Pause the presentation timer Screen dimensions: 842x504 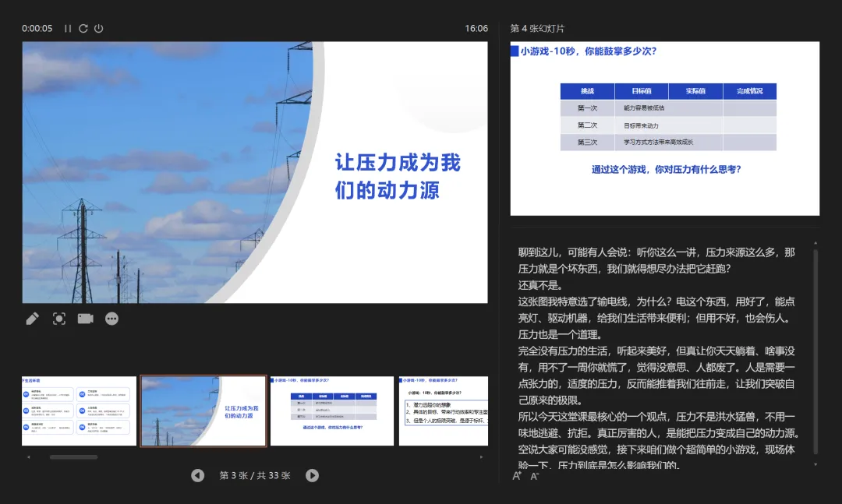point(68,29)
